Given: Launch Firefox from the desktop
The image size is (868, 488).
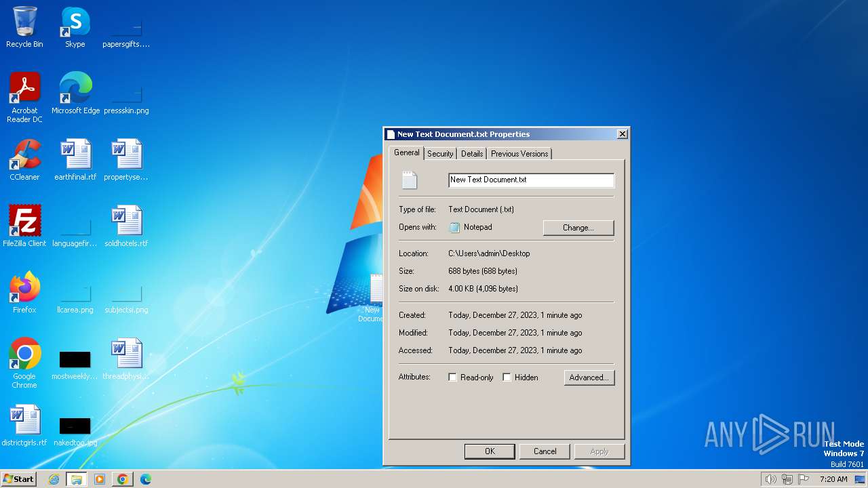Looking at the screenshot, I should coord(24,293).
